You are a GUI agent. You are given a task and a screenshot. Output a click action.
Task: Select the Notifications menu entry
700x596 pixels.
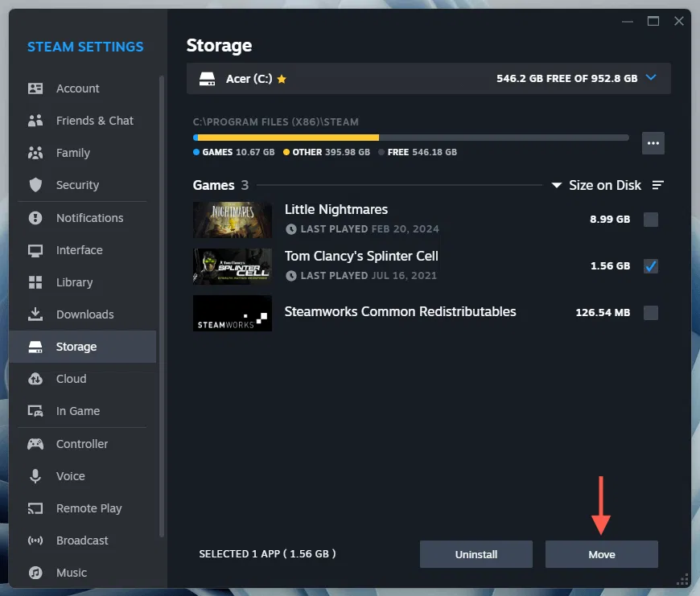tap(83, 218)
